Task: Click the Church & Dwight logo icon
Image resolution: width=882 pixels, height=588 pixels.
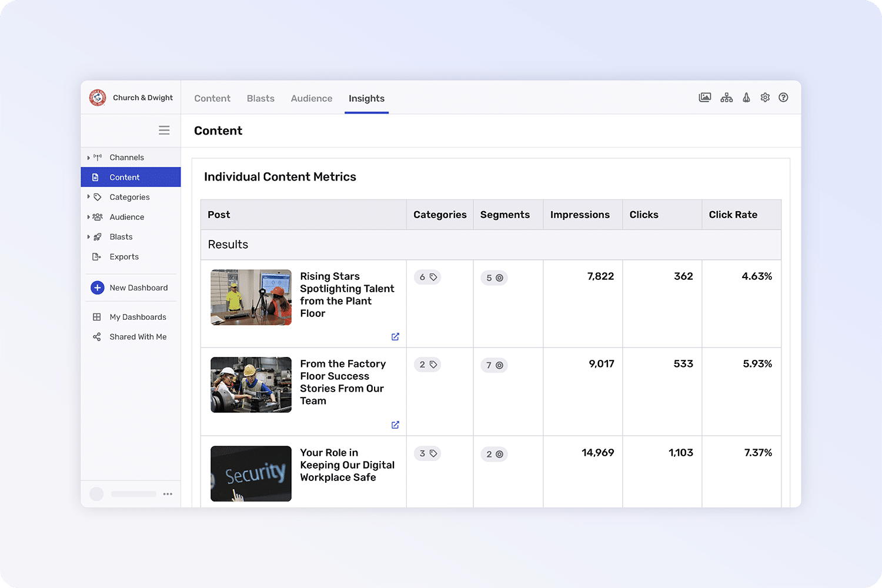Action: [98, 98]
